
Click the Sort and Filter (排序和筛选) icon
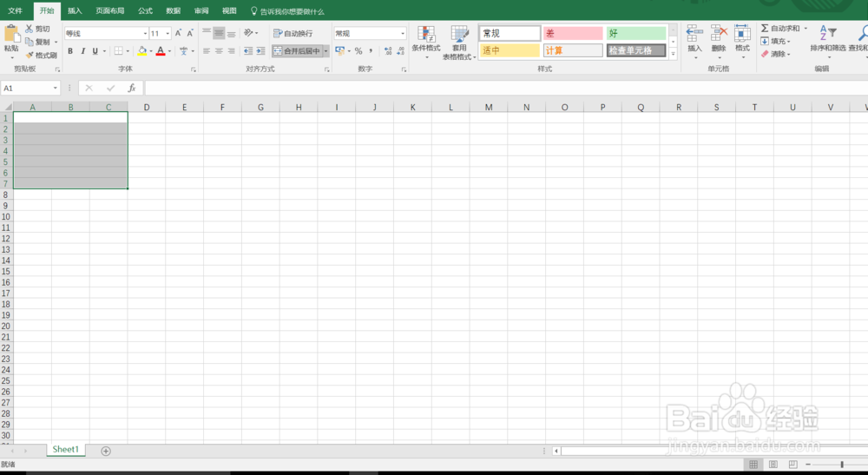coord(827,33)
